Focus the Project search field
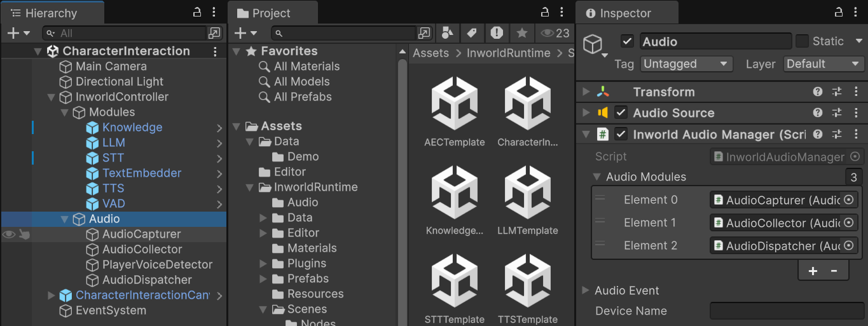This screenshot has height=326, width=868. tap(343, 33)
